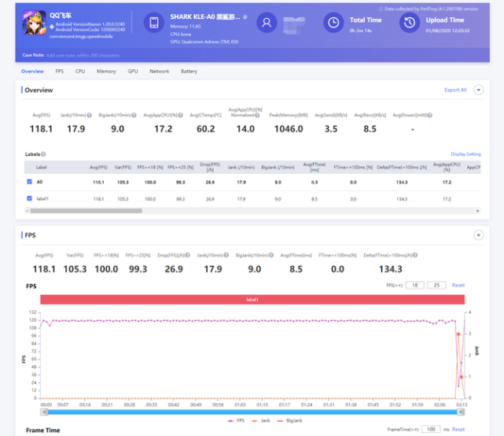Reset the FPS threshold values
The height and width of the screenshot is (436, 504).
458,285
